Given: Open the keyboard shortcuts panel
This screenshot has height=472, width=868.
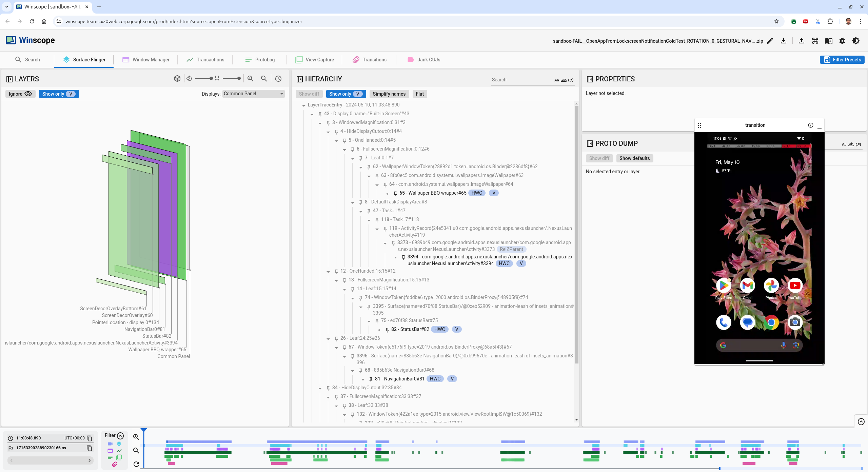Looking at the screenshot, I should click(815, 41).
